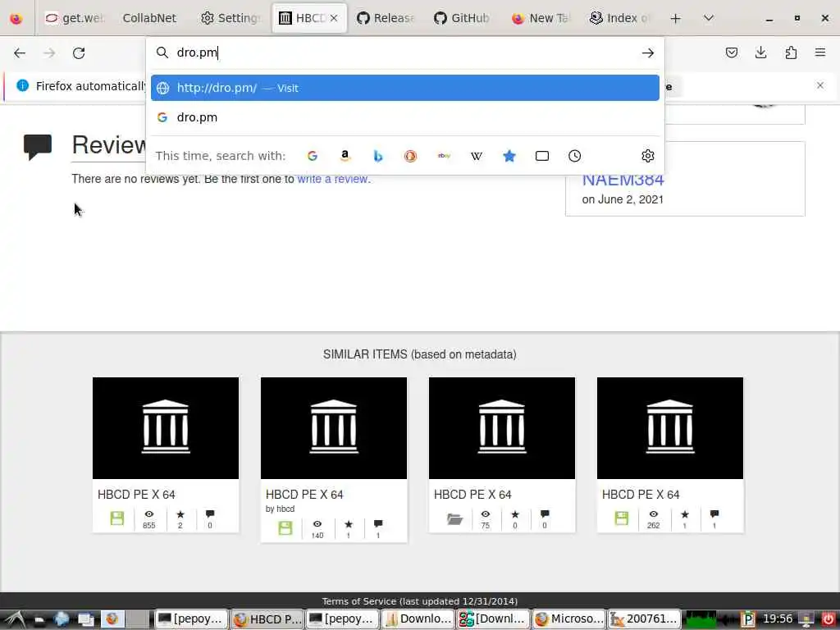Switch to the CollabNet tab
This screenshot has width=840, height=630.
(x=149, y=18)
